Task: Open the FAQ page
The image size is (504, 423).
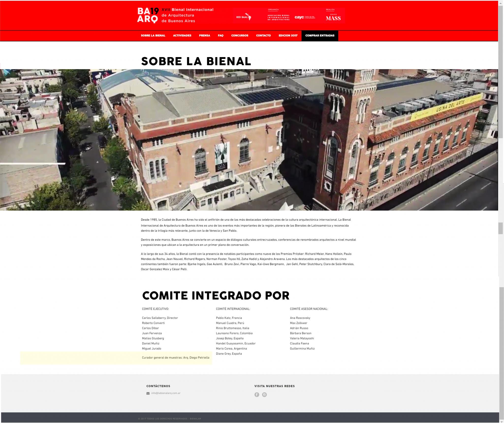Action: click(x=221, y=36)
